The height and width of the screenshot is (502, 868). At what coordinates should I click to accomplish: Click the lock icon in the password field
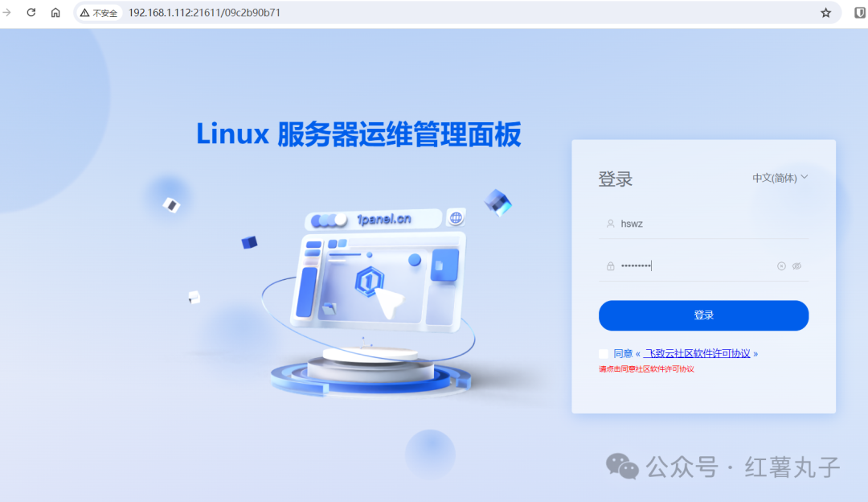click(610, 266)
